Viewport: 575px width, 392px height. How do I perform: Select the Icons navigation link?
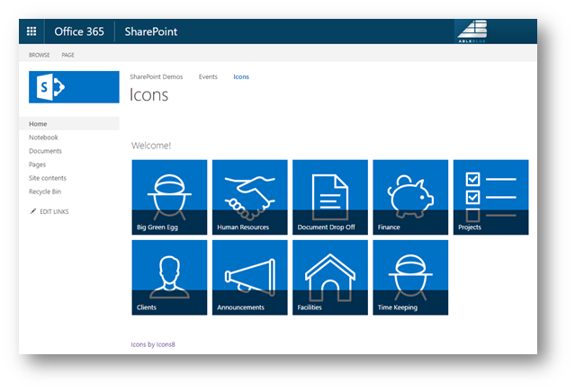pyautogui.click(x=241, y=76)
